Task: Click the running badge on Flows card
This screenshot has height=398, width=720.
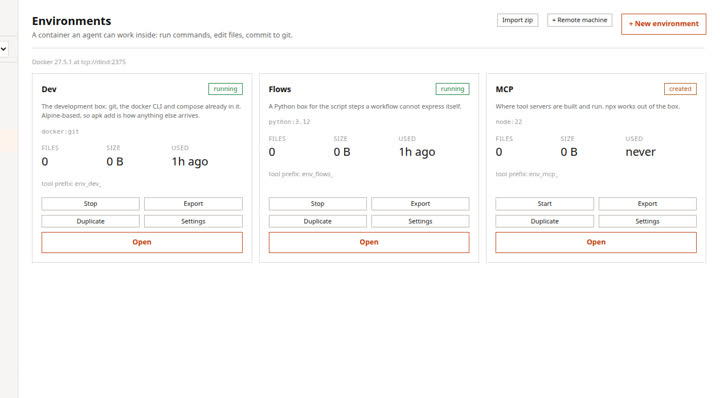Action: [452, 89]
